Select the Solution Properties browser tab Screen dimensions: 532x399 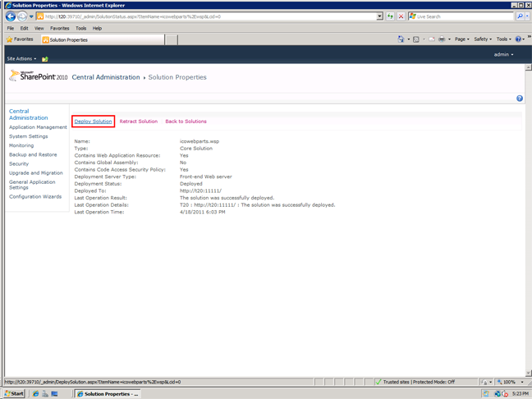pyautogui.click(x=103, y=39)
